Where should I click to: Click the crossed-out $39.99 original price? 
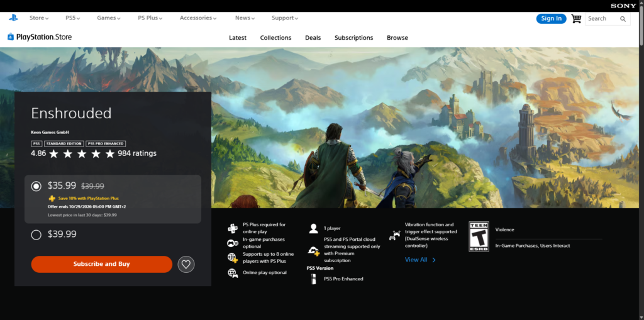click(x=93, y=186)
